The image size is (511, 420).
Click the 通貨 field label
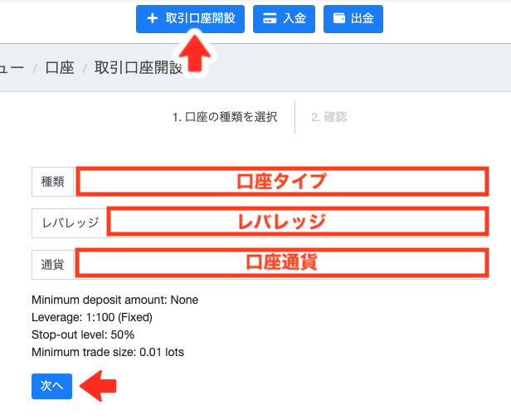click(x=53, y=265)
